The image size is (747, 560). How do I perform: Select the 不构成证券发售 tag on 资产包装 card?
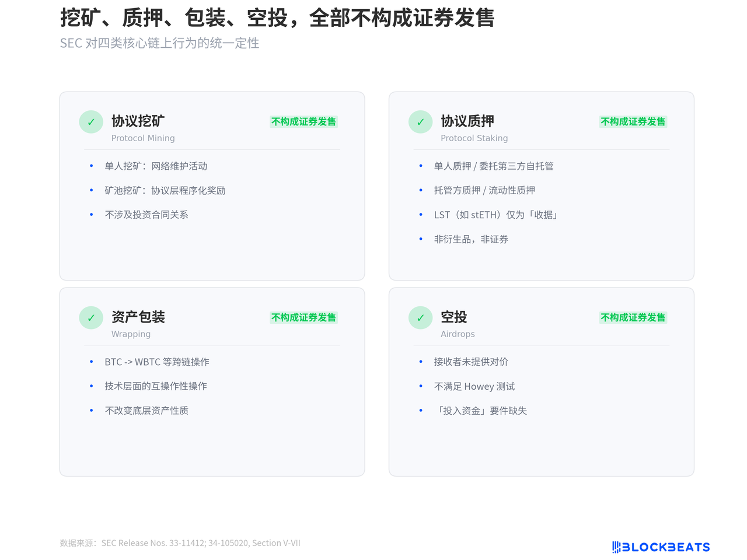coord(303,318)
